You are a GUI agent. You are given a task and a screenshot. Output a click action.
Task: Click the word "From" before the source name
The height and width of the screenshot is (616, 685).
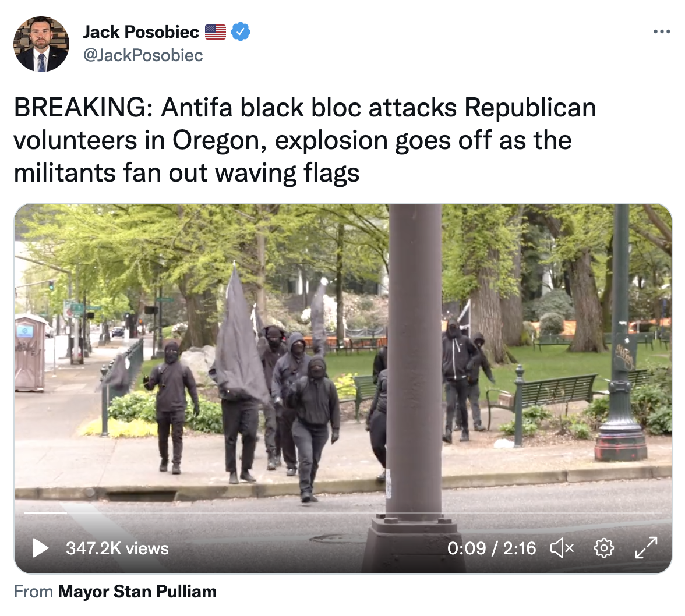pos(33,592)
